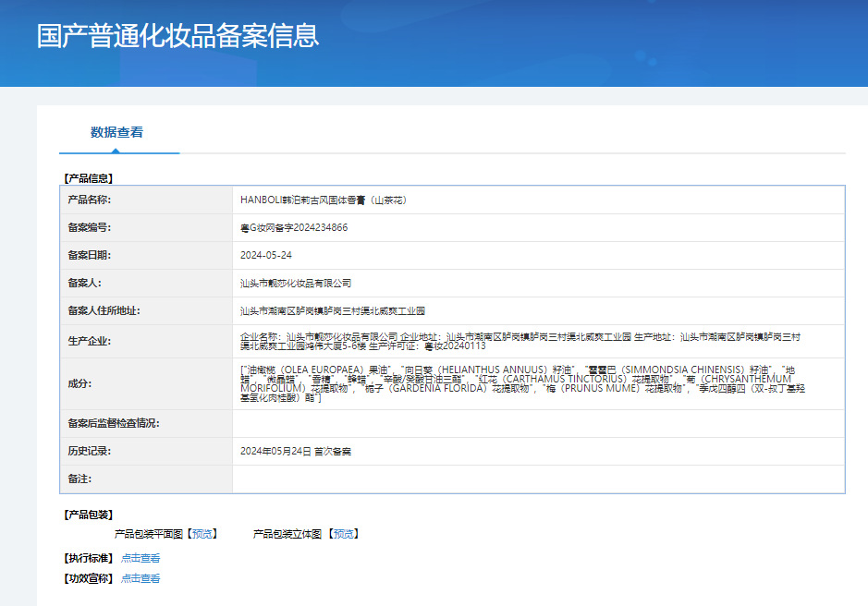
Task: Click the 成分 ingredients list text
Action: (518, 383)
